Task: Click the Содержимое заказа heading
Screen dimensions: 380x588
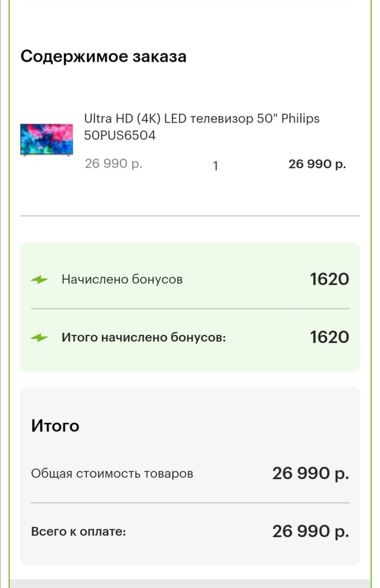Action: tap(103, 56)
